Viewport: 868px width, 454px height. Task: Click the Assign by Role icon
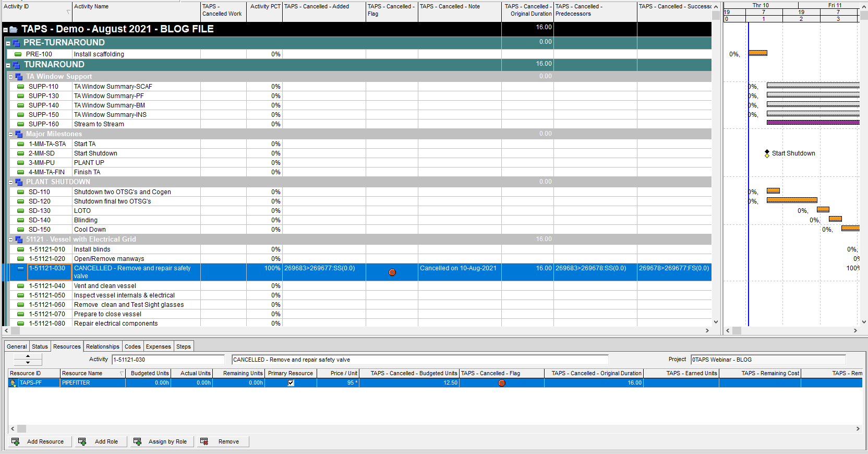point(138,441)
